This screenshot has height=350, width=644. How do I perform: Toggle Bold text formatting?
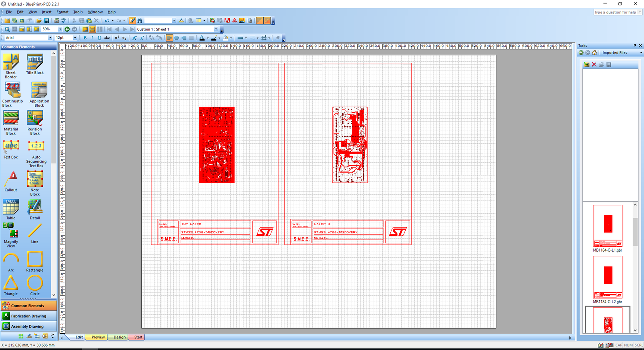(85, 38)
